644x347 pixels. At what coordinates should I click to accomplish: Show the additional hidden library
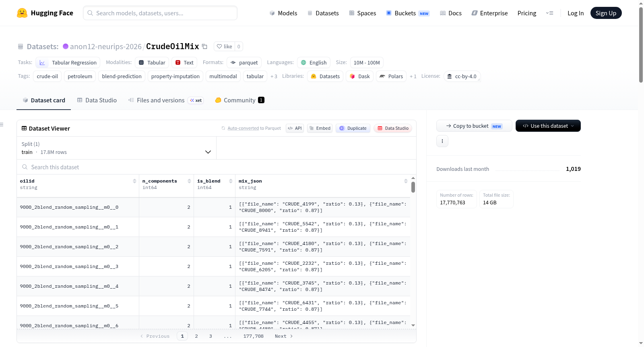(413, 76)
